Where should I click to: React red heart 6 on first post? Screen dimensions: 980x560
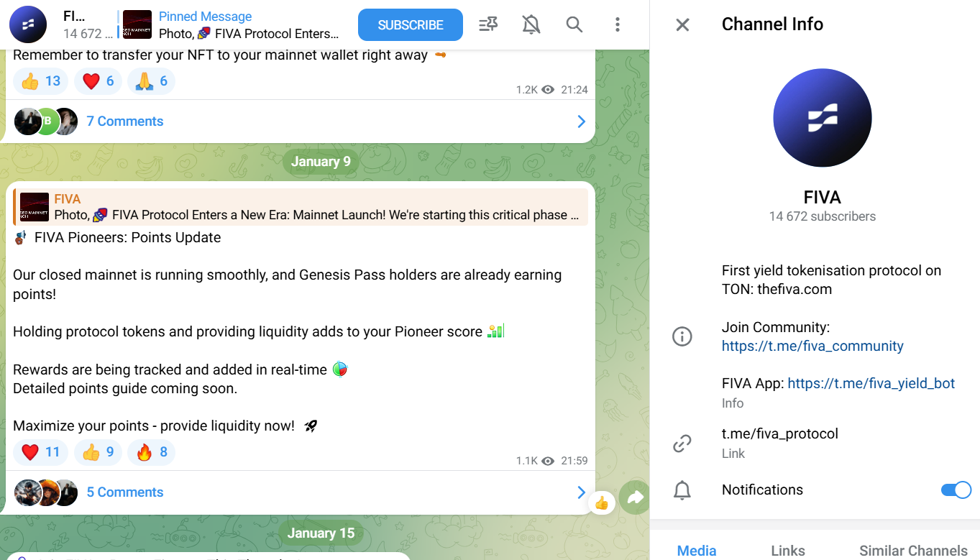99,81
